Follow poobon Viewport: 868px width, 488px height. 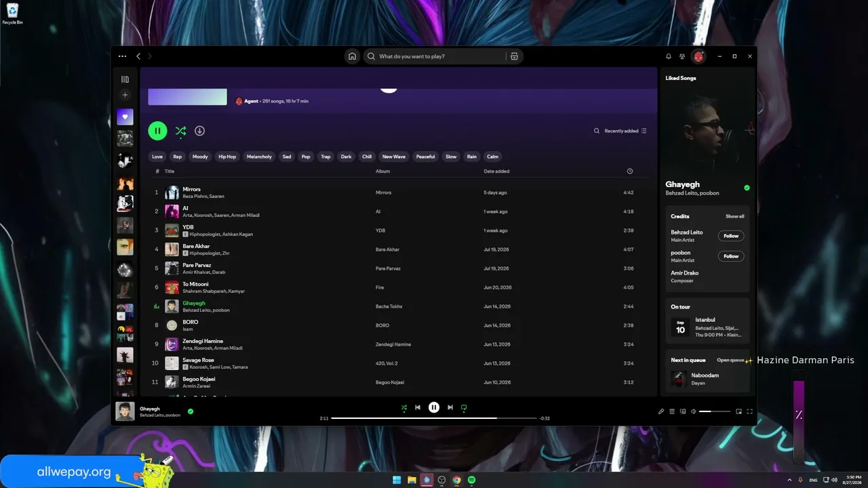pyautogui.click(x=731, y=256)
